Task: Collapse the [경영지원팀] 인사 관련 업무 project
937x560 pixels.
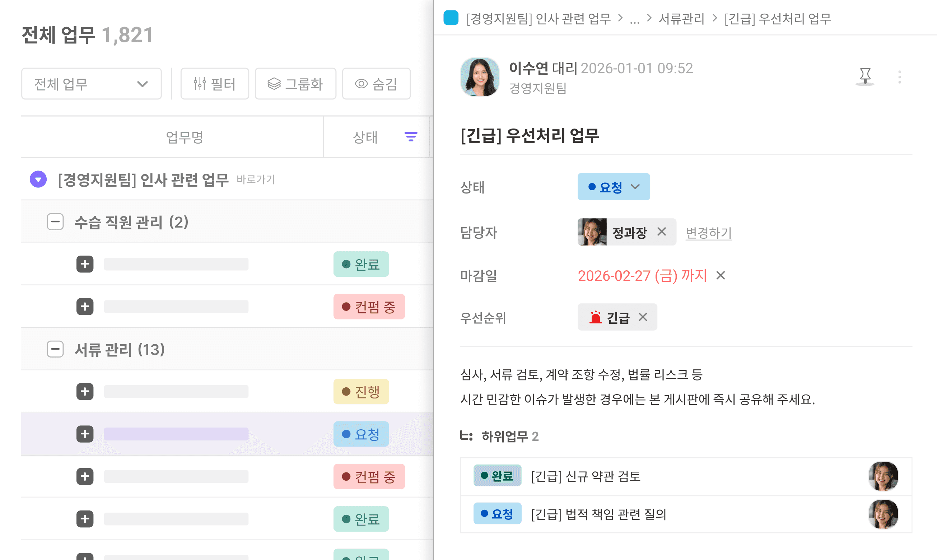Action: pos(38,179)
